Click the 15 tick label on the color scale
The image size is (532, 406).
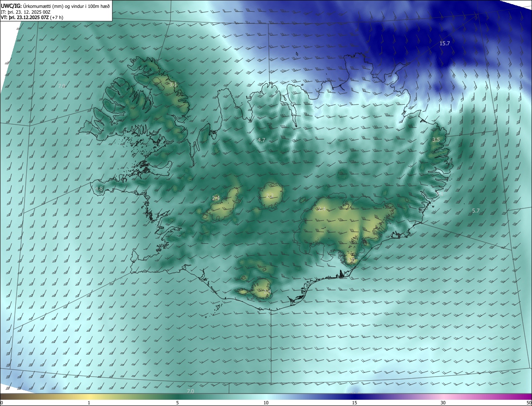click(355, 403)
